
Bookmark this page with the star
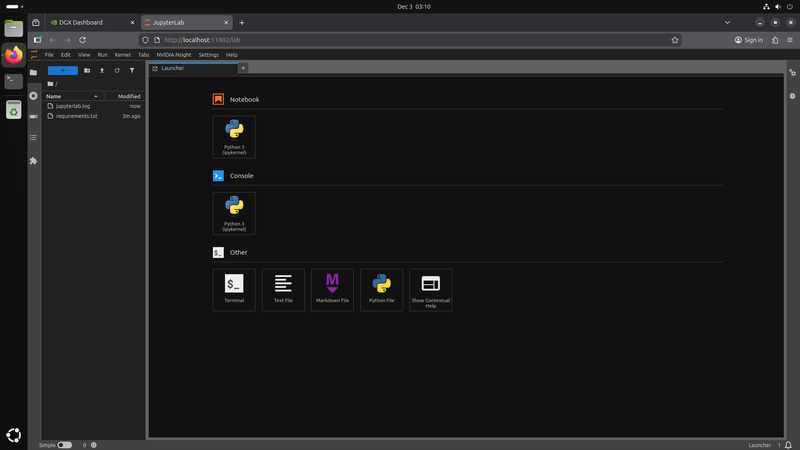(674, 40)
